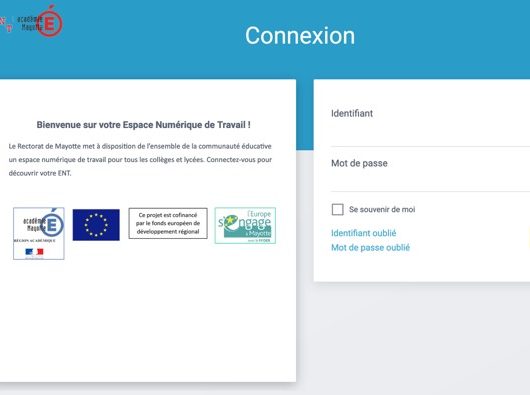Click the Bienvenue sur votre Espace Numérique heading
The width and height of the screenshot is (530, 395).
tap(144, 125)
